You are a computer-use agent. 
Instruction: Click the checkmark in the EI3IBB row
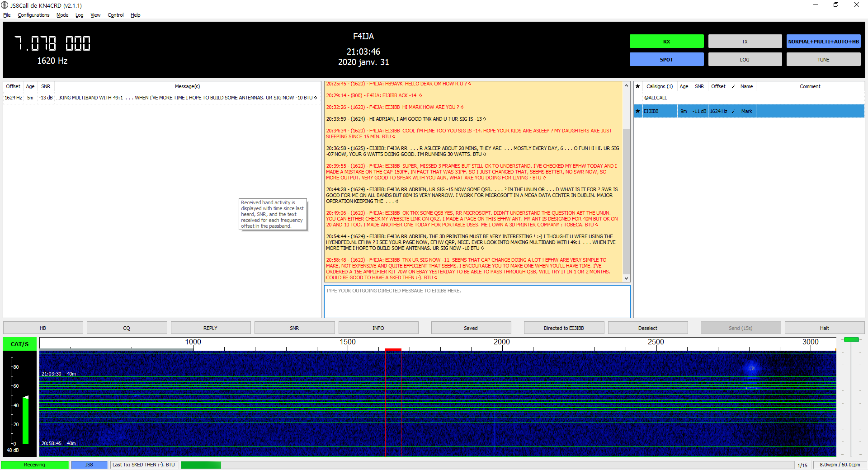(x=733, y=111)
